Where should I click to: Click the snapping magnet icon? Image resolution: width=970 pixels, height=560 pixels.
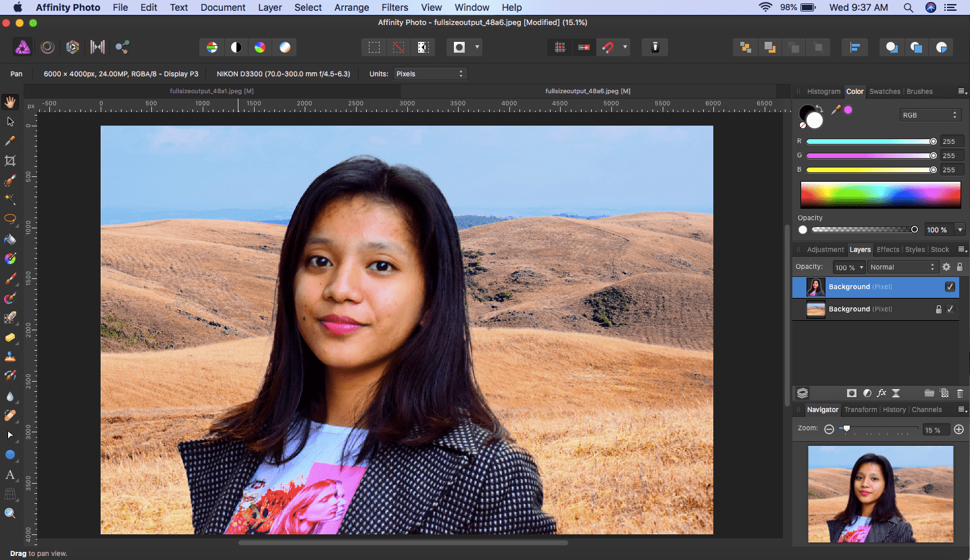(607, 47)
